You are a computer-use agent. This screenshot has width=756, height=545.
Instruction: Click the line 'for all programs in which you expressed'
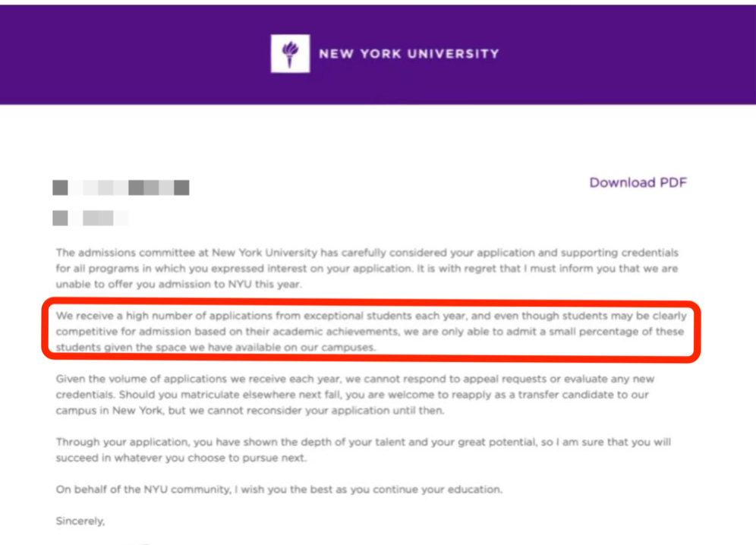(367, 268)
